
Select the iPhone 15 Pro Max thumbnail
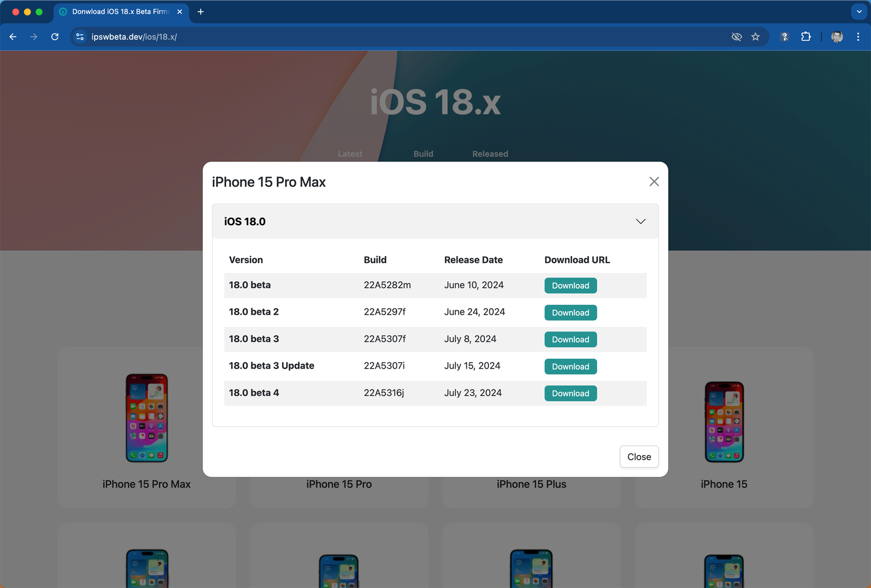tap(147, 418)
